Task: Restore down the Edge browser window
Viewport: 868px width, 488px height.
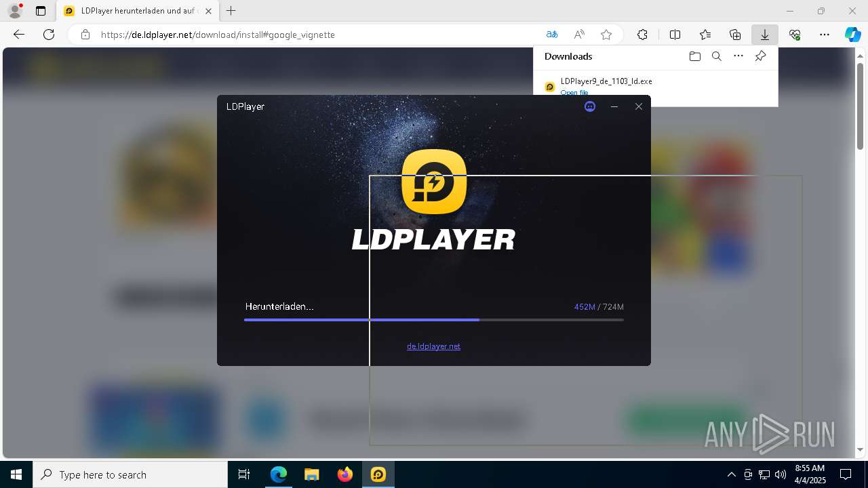Action: (x=821, y=11)
